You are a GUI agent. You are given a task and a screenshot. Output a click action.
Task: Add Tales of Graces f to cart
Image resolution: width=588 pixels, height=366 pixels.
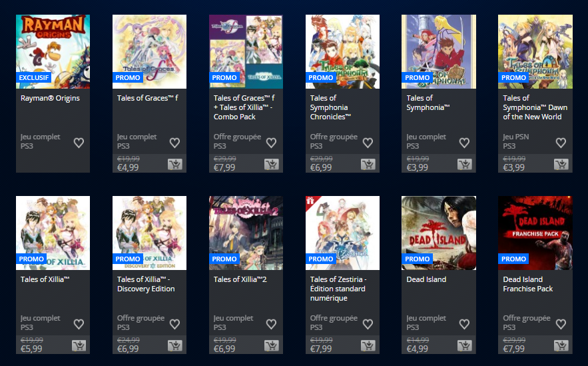[174, 164]
